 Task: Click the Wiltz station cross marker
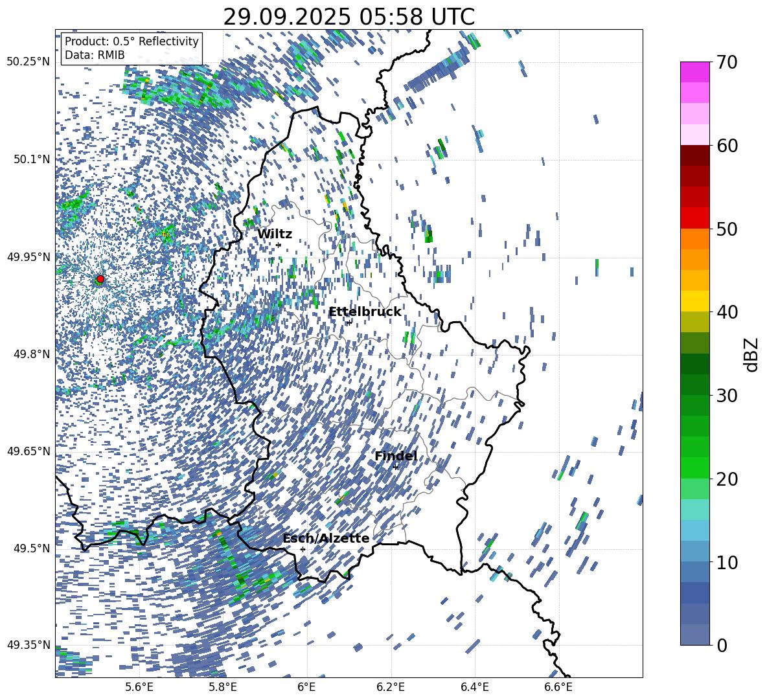pos(279,245)
